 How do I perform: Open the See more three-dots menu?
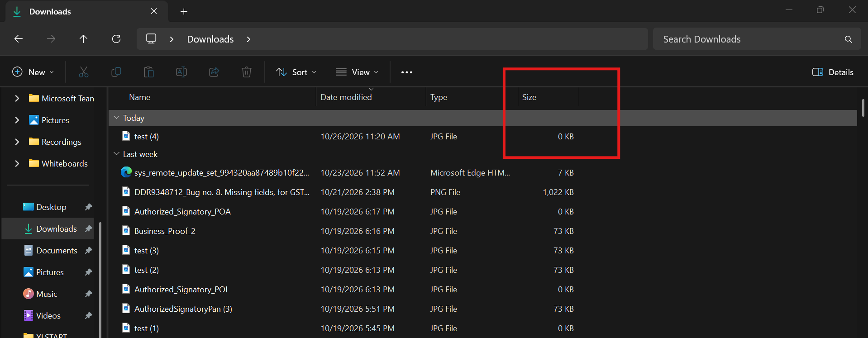(406, 72)
